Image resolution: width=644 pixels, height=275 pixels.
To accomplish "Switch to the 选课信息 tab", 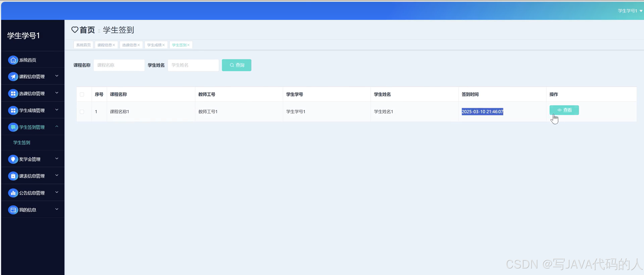I will (129, 45).
